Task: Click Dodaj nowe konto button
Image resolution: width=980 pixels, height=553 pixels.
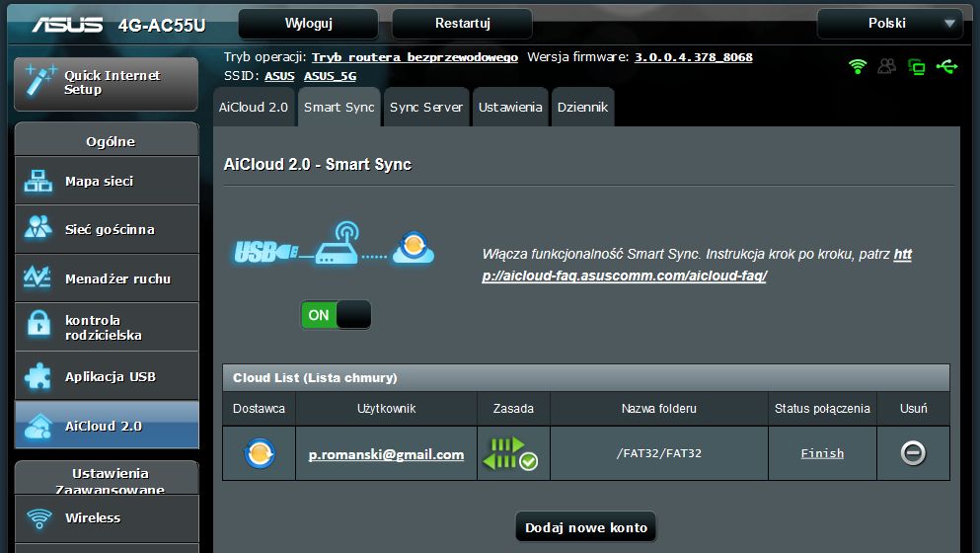Action: click(585, 527)
